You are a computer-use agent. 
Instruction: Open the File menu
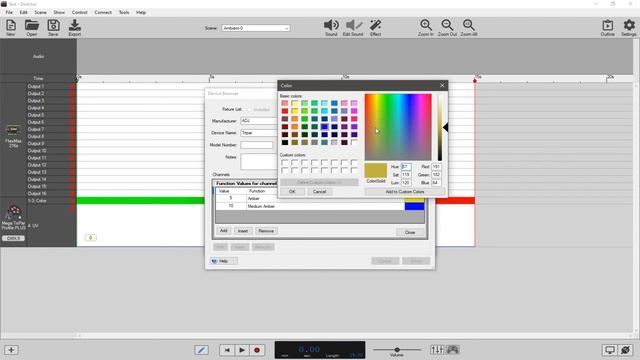point(9,12)
